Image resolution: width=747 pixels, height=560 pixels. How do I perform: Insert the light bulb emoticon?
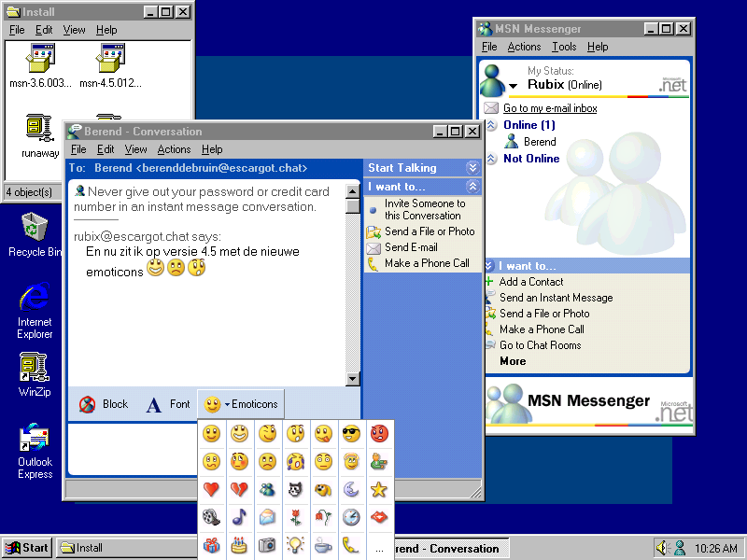click(296, 545)
